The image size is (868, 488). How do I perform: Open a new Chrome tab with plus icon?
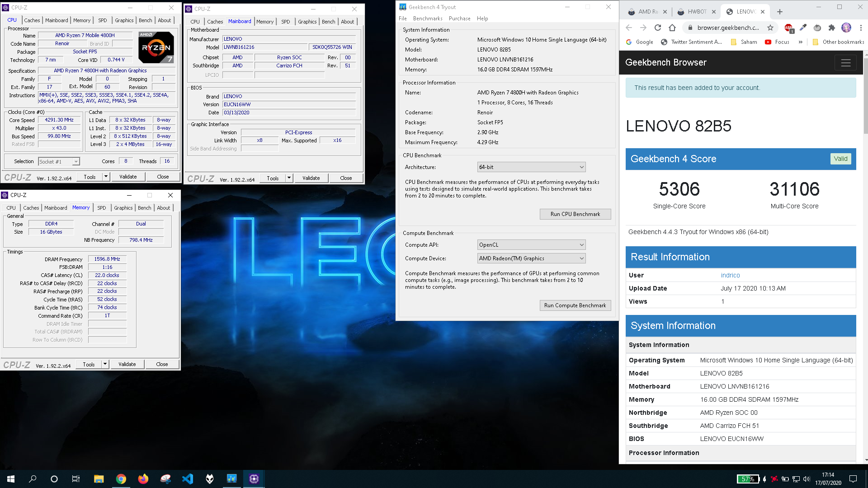click(x=780, y=12)
